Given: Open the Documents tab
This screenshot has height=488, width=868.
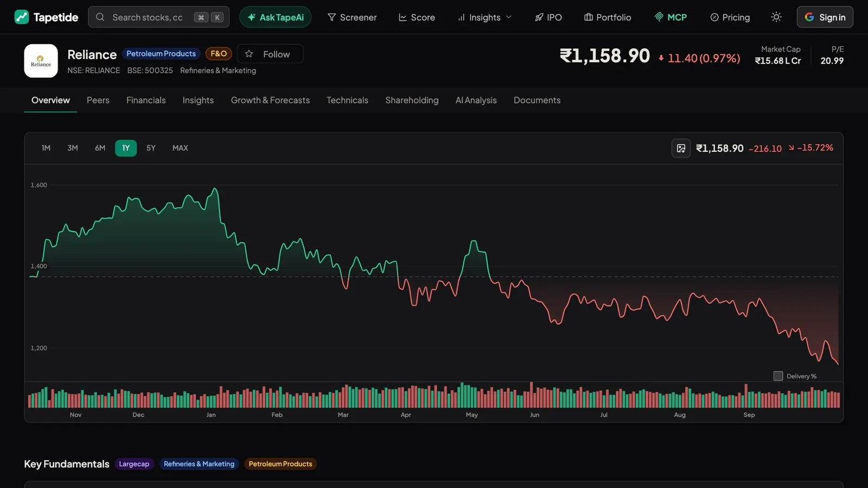Looking at the screenshot, I should pos(537,100).
